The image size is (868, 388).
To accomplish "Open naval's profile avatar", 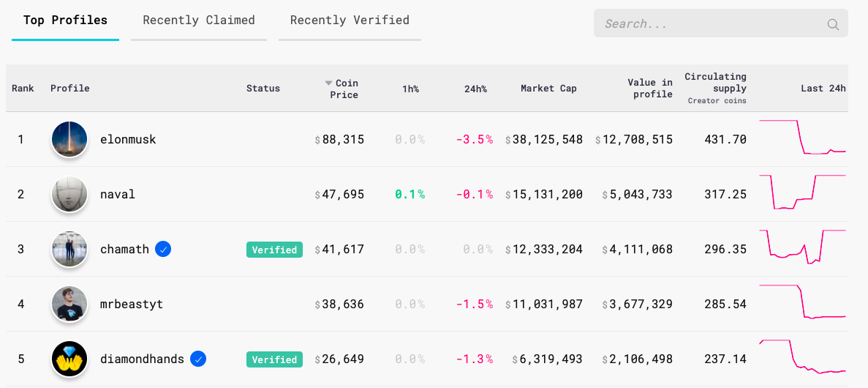I will [69, 194].
